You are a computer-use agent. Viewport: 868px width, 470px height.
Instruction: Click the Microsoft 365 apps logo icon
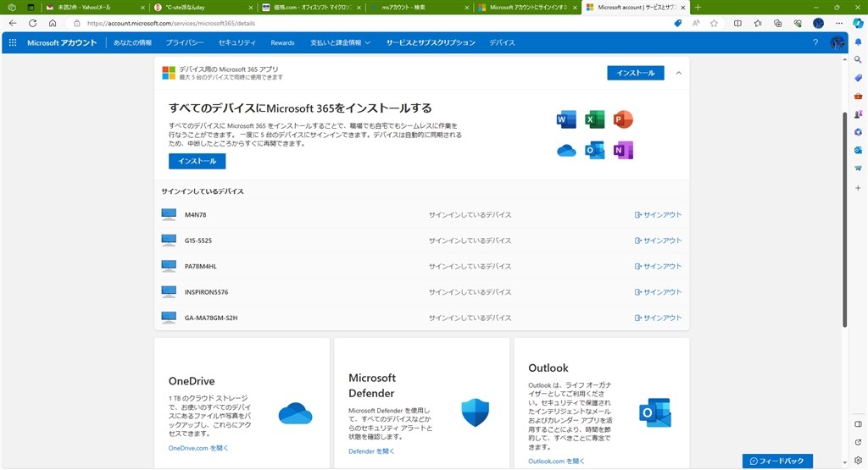tap(169, 73)
